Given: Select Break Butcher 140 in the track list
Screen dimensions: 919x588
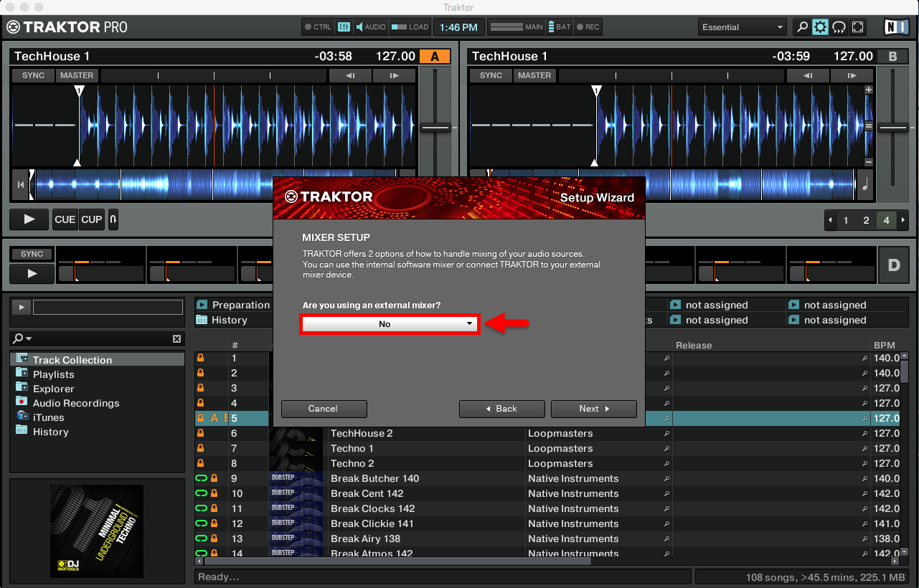Looking at the screenshot, I should point(374,478).
